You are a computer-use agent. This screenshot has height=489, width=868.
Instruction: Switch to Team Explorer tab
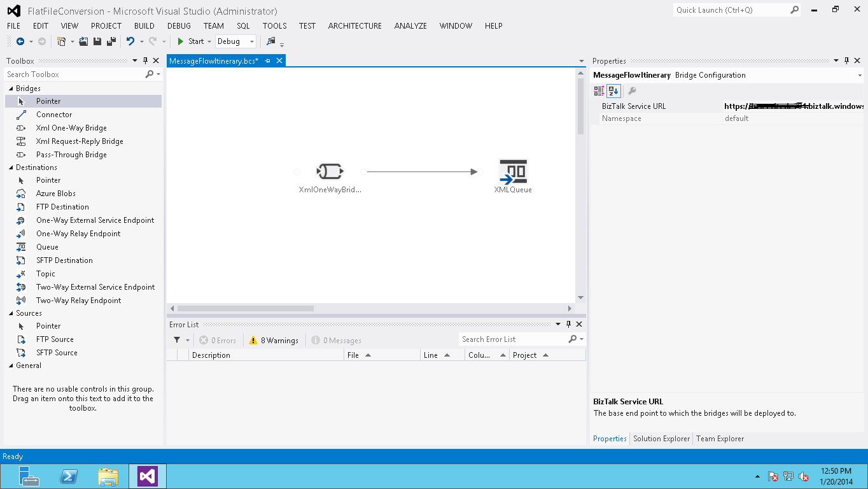720,439
